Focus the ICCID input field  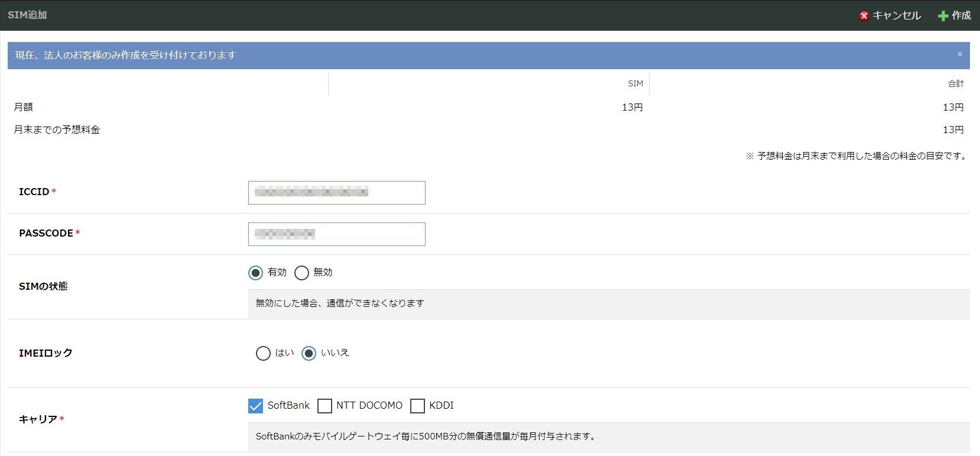point(336,193)
